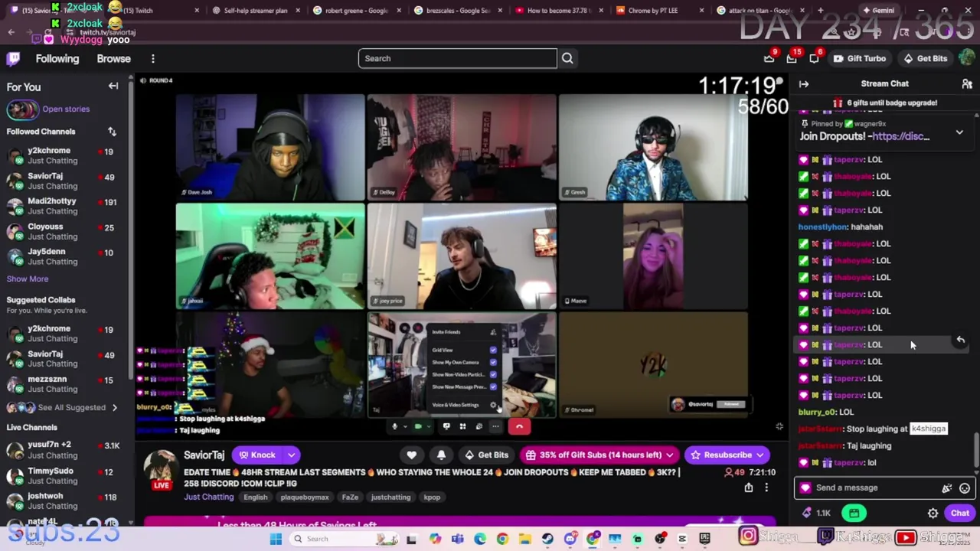
Task: Open the Gemini button in Chrome
Action: (877, 11)
